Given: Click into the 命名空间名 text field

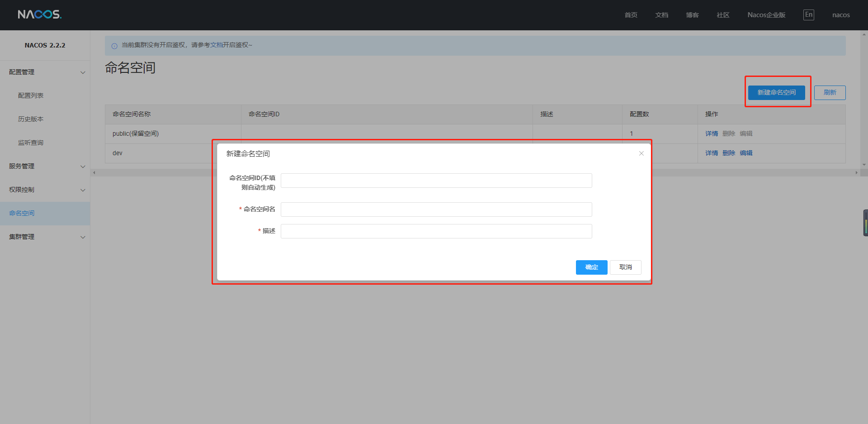Looking at the screenshot, I should coord(436,210).
